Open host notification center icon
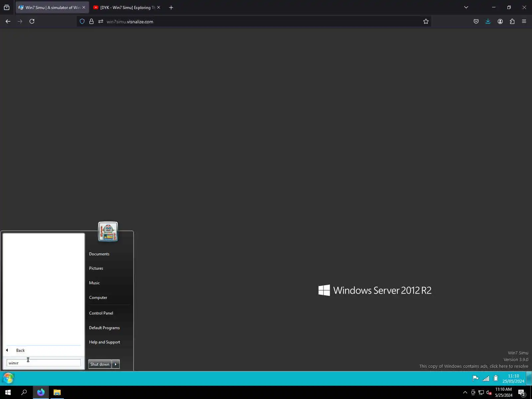Viewport: 532px width, 399px height. pyautogui.click(x=521, y=393)
